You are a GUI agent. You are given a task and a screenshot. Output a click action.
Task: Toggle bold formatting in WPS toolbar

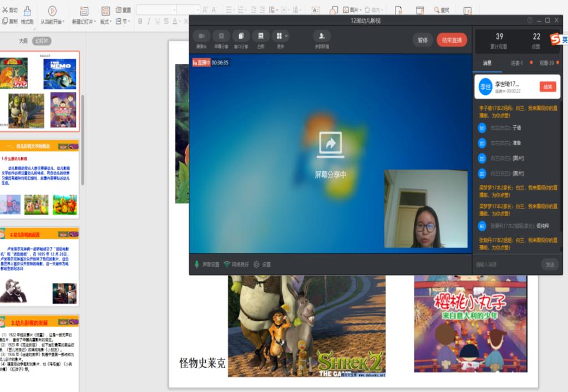[140, 21]
